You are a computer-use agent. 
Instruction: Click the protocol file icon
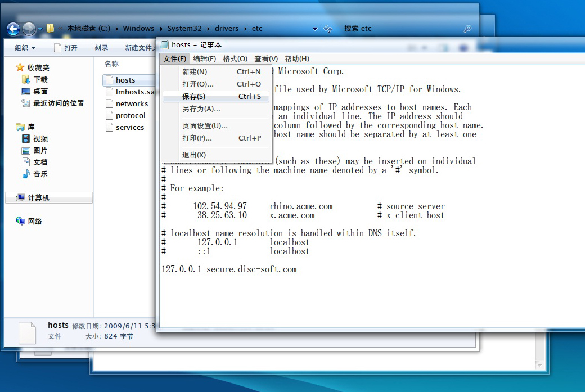109,116
